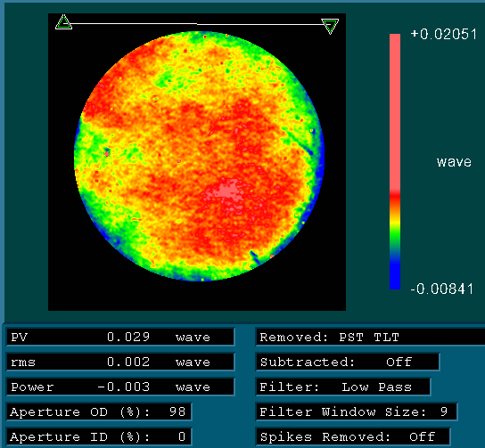Toggle Spikes Removed Off setting
The height and width of the screenshot is (448, 485).
[x=353, y=437]
